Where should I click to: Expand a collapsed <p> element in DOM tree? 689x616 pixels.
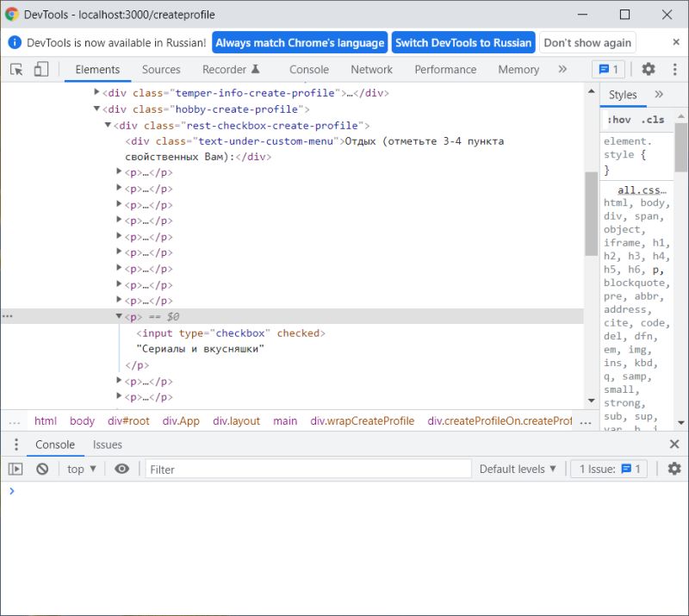(x=120, y=171)
